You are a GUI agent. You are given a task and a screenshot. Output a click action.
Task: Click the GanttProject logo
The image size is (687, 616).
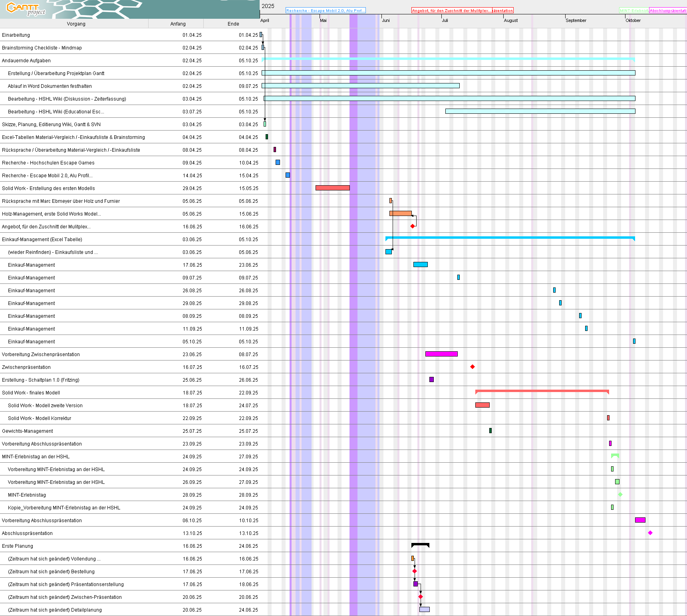(x=26, y=9)
